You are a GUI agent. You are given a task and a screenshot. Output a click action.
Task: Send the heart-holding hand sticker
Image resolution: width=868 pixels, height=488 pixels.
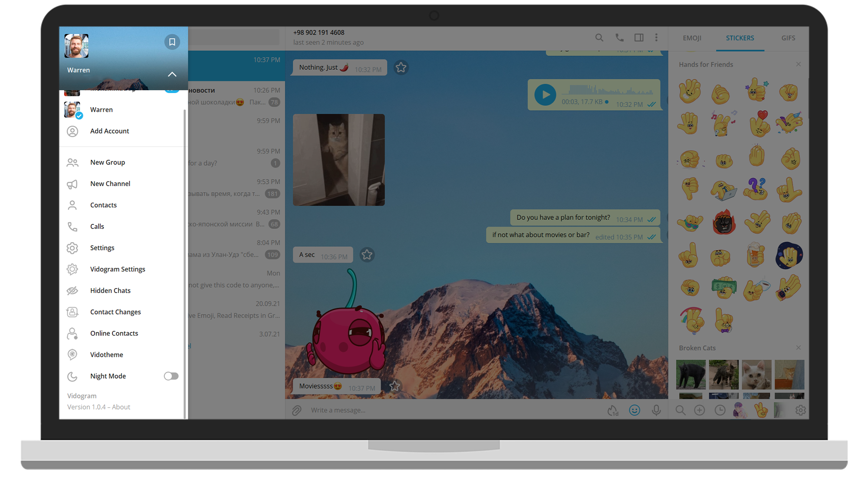[759, 124]
